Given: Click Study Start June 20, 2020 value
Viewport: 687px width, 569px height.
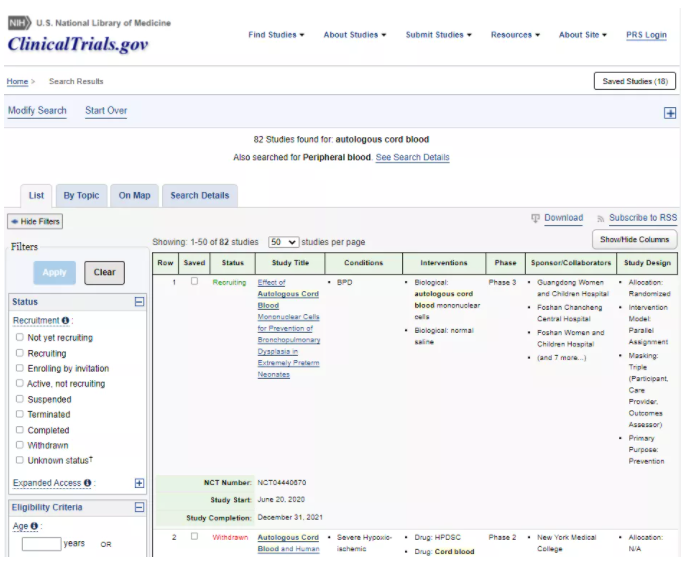Looking at the screenshot, I should [281, 500].
